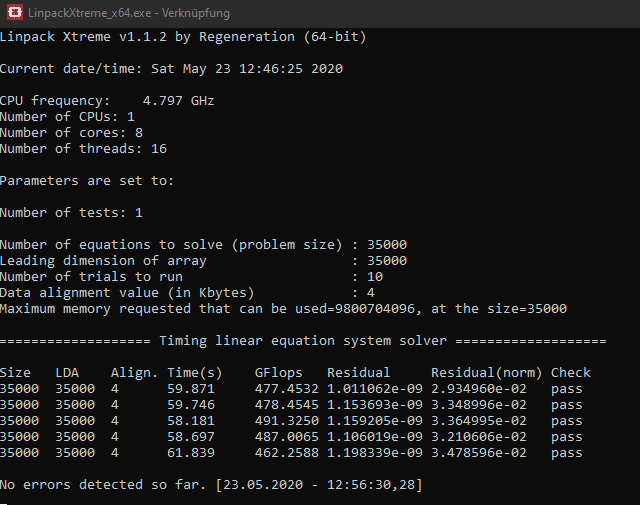Image resolution: width=640 pixels, height=505 pixels.
Task: Click the Linpack Xtreme v1.1.2 header line
Action: pyautogui.click(x=183, y=37)
